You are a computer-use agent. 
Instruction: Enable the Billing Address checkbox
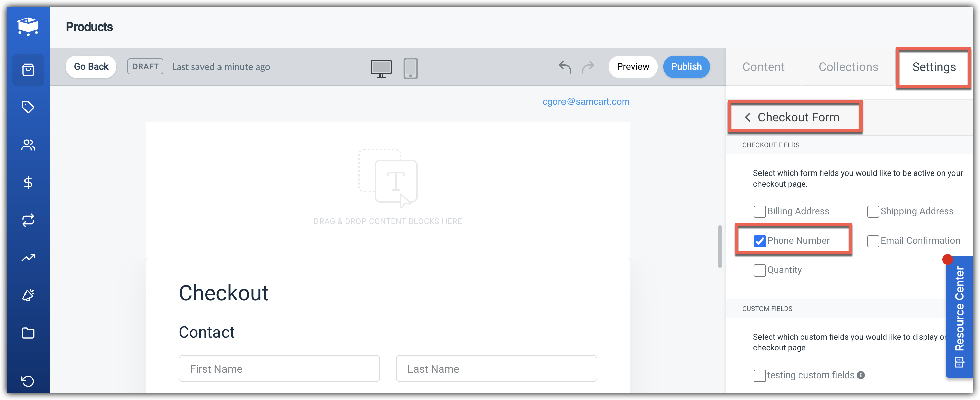[759, 211]
